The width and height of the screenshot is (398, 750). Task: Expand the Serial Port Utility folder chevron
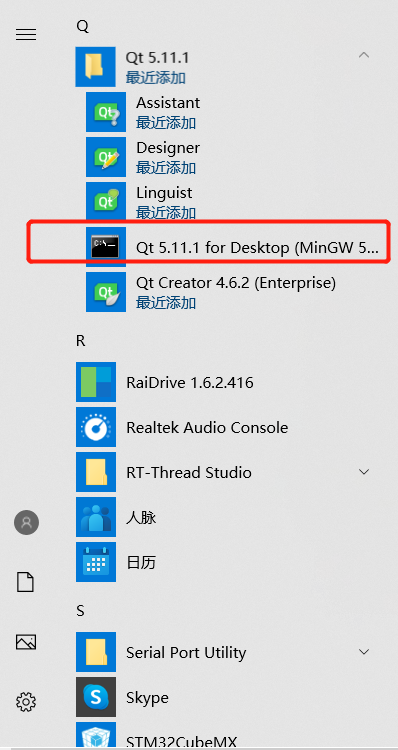[x=364, y=652]
